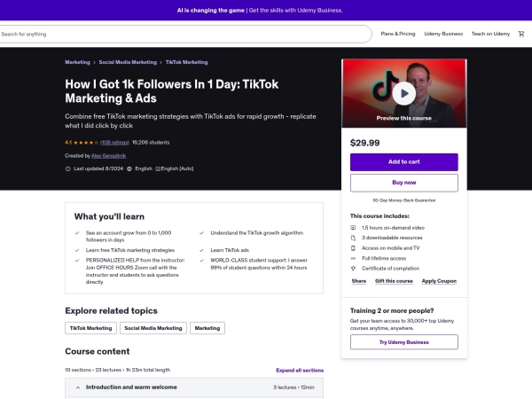Open the TikTok Marketing breadcrumb
This screenshot has height=399, width=532.
[186, 62]
